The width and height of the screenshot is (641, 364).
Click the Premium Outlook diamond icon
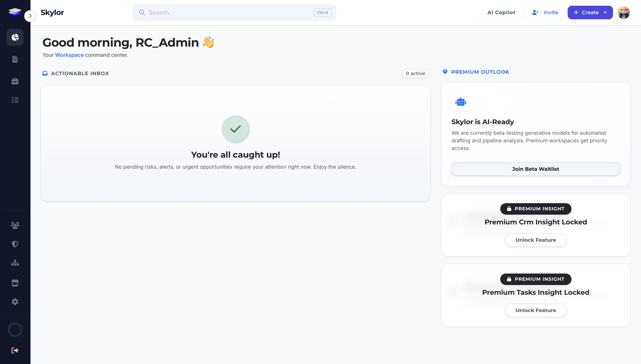point(445,72)
